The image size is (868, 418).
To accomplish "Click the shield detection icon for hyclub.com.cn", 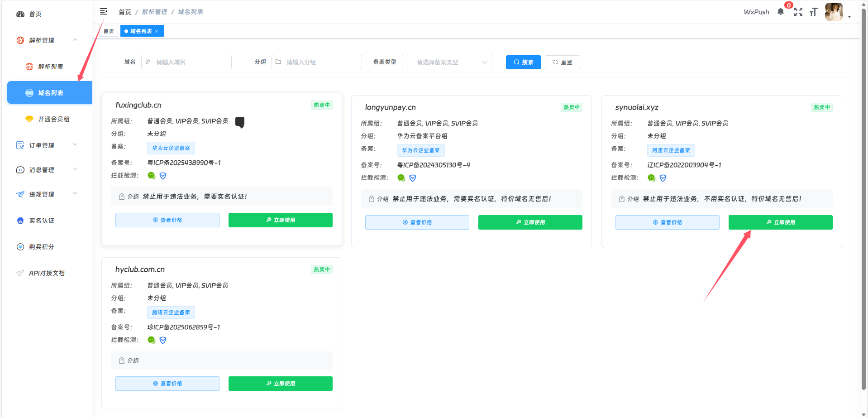I will click(x=163, y=340).
